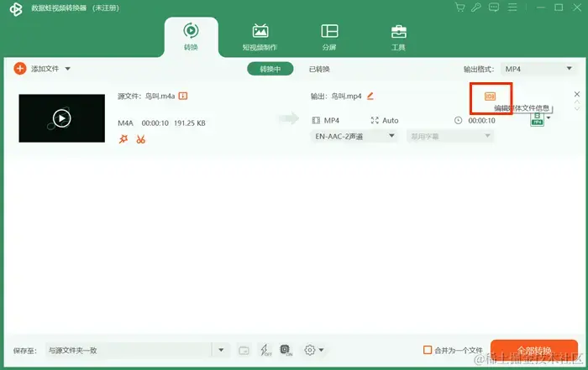This screenshot has width=588, height=370.
Task: Switch to the 短视频制作 tab
Action: coord(260,37)
